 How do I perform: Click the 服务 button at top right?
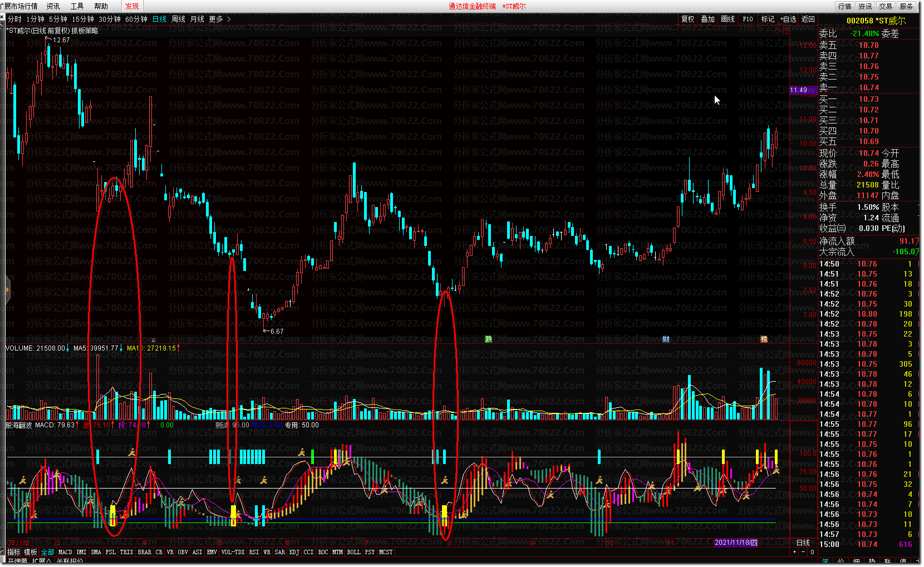point(907,6)
